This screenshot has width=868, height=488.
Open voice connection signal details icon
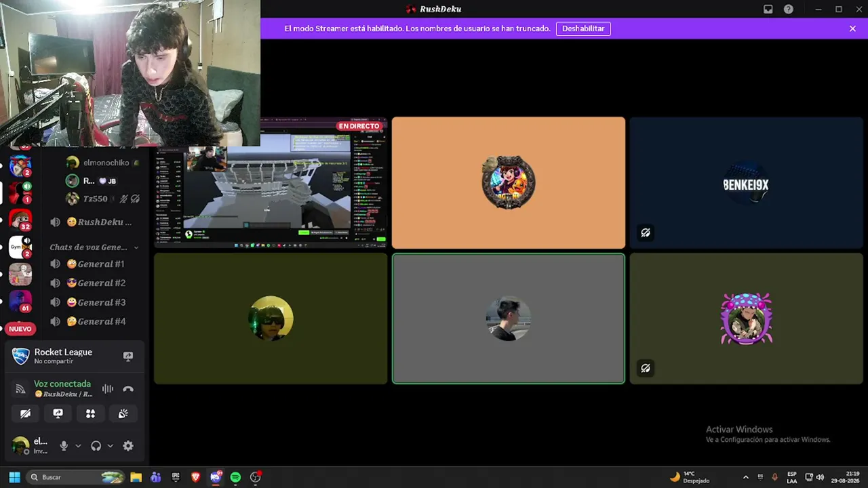20,389
